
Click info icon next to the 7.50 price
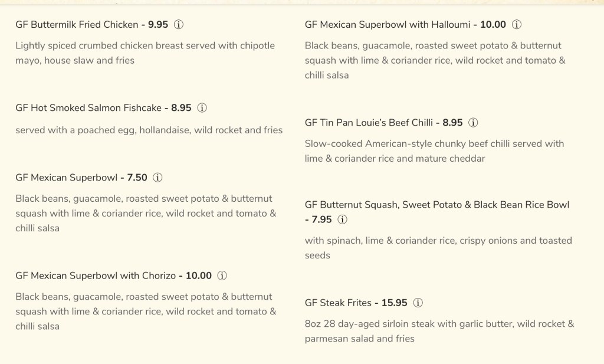click(158, 177)
